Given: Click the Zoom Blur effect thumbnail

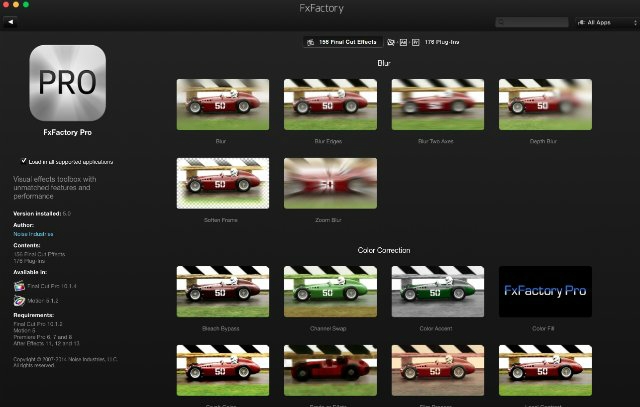Looking at the screenshot, I should click(x=329, y=183).
